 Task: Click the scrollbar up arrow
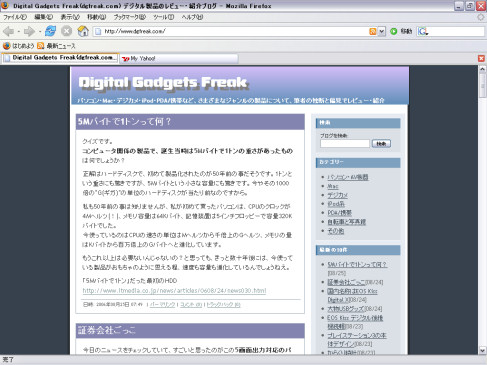click(482, 69)
